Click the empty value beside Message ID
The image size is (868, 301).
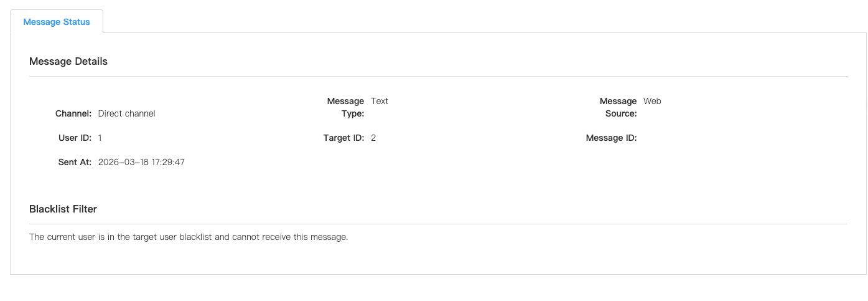pos(684,138)
